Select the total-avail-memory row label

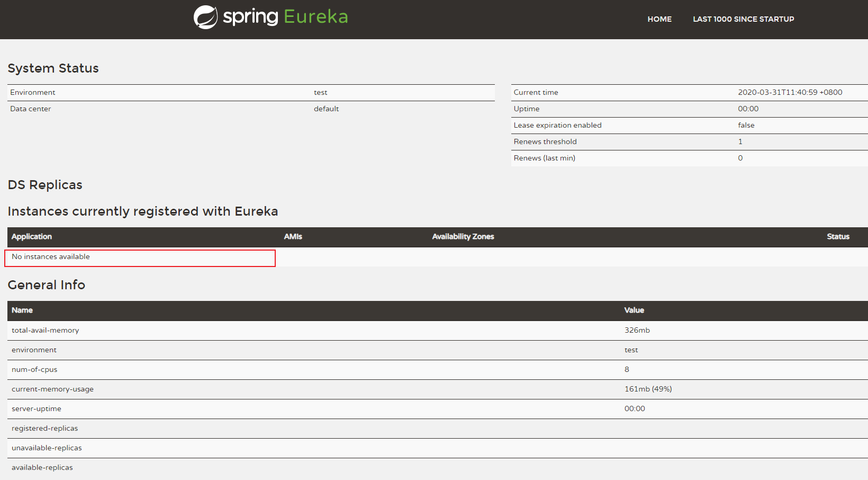(46, 331)
